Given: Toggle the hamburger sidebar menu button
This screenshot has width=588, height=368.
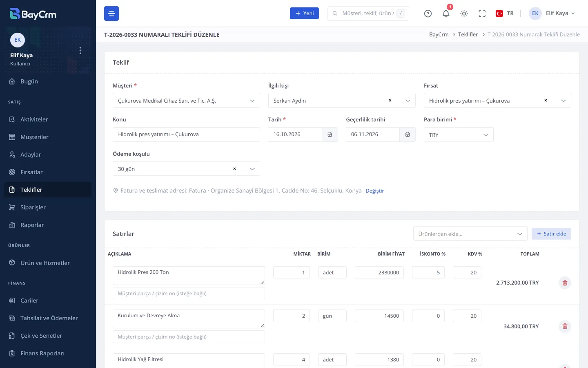Looking at the screenshot, I should (x=111, y=13).
